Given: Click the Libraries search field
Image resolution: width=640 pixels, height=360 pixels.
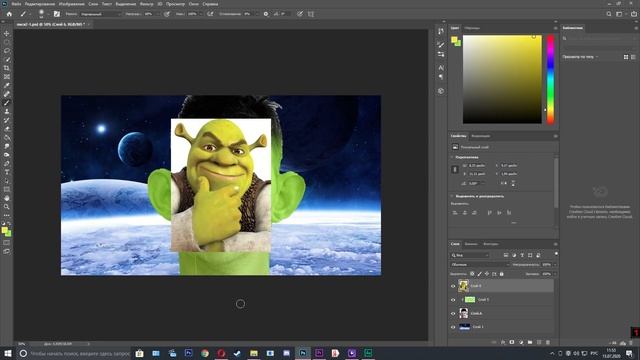Looking at the screenshot, I should (x=599, y=38).
